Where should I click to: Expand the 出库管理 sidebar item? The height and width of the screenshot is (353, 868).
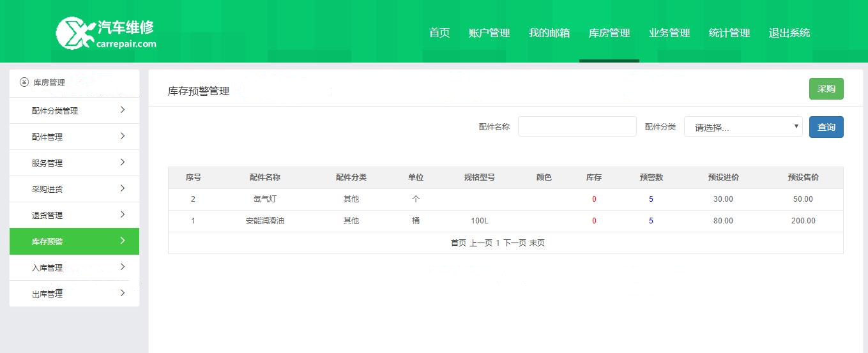coord(74,294)
